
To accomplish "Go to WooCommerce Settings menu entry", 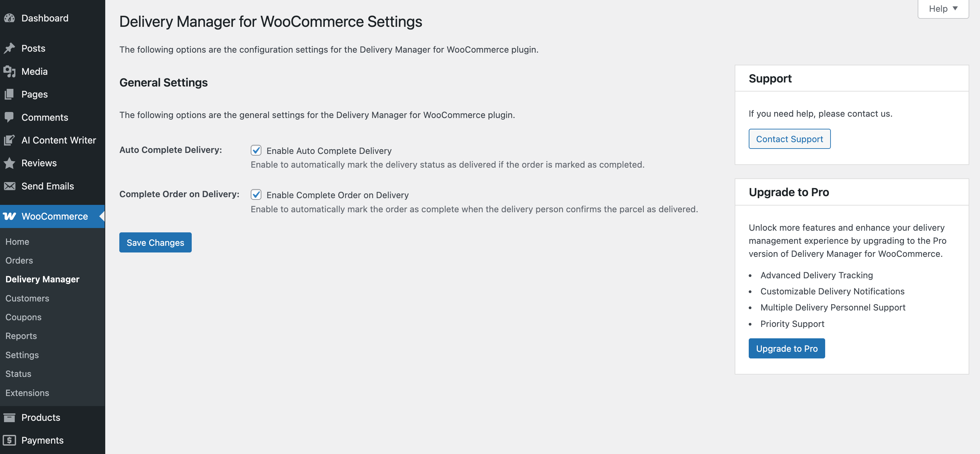I will click(22, 355).
